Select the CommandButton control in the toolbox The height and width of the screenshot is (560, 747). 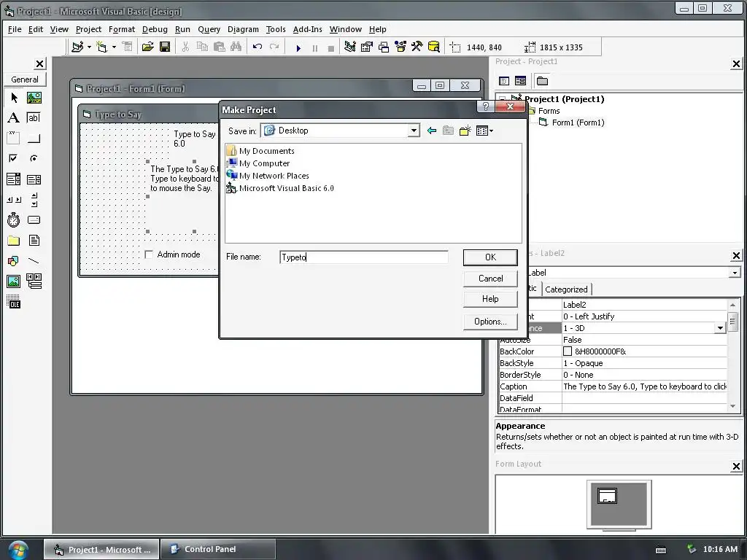tap(34, 138)
